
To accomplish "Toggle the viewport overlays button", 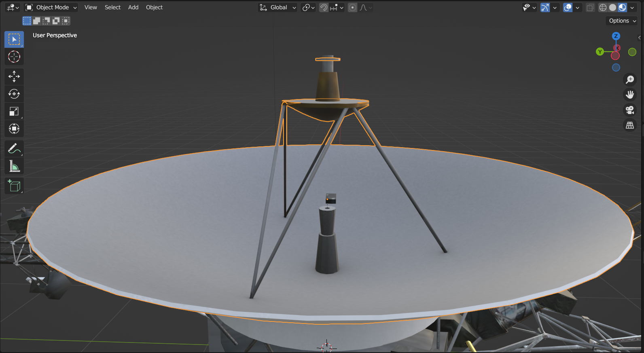I will 568,8.
